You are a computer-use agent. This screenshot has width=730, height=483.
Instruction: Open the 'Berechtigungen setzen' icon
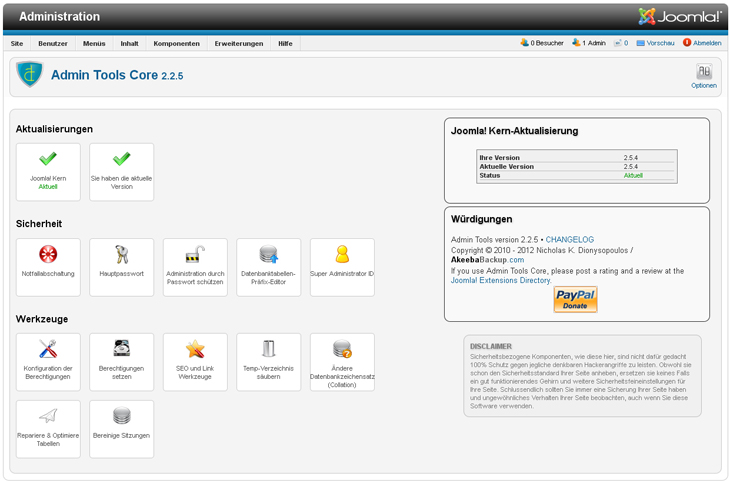(122, 362)
